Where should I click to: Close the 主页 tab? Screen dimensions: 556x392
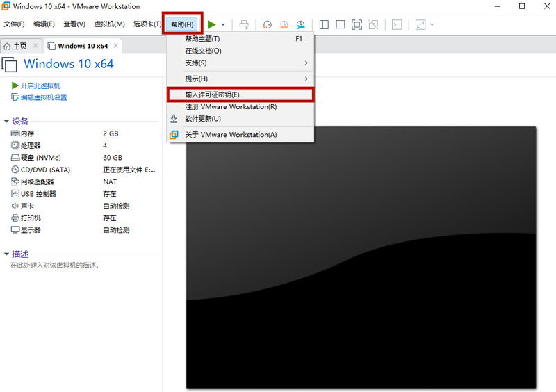point(35,45)
